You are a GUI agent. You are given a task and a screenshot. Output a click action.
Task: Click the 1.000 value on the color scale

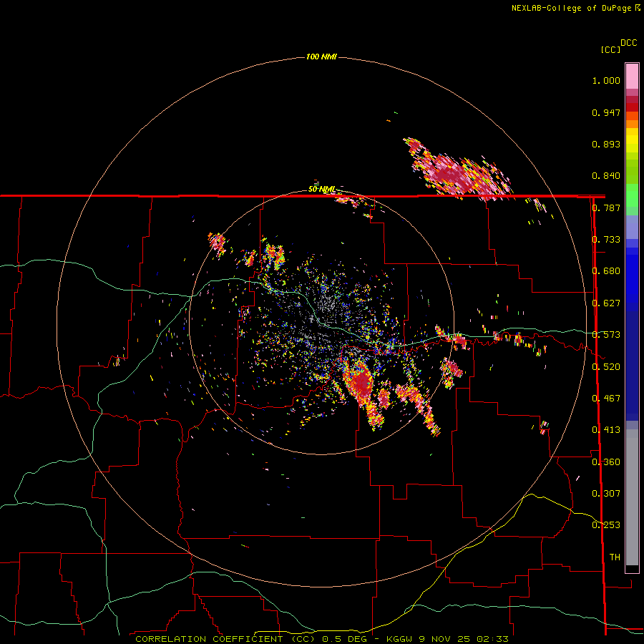(606, 80)
